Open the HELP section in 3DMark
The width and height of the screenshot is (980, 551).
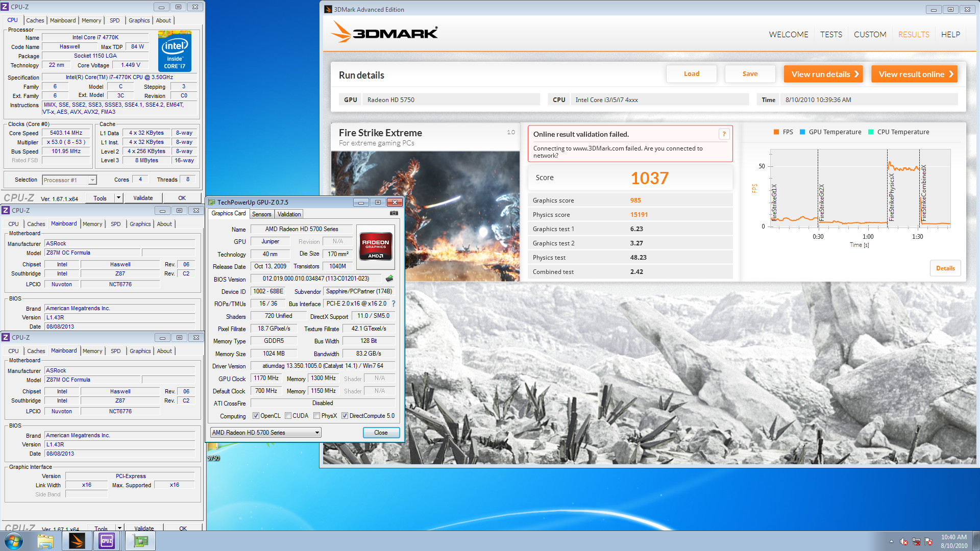(x=950, y=34)
